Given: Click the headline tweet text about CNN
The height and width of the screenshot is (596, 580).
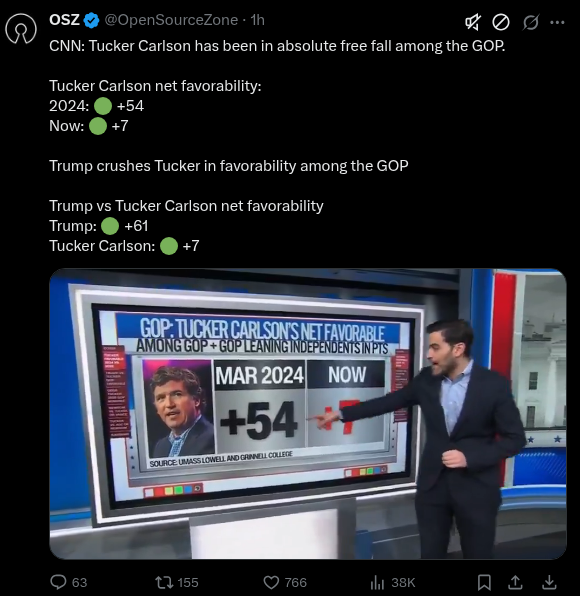Looking at the screenshot, I should [277, 46].
